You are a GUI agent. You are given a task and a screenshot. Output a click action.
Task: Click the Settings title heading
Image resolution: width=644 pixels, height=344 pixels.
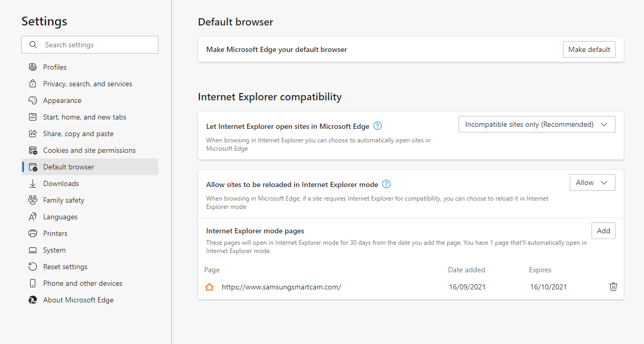(44, 21)
